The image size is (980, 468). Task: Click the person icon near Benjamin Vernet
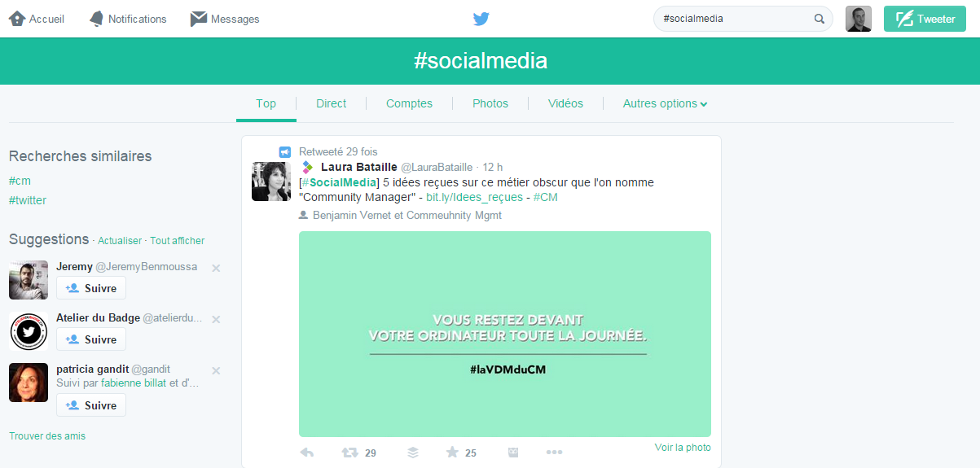tap(304, 215)
